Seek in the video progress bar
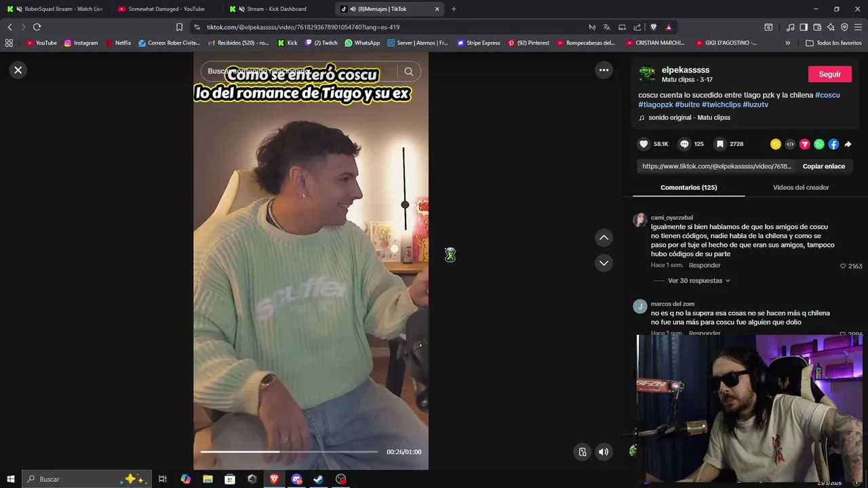Image resolution: width=868 pixels, height=488 pixels. 289,451
